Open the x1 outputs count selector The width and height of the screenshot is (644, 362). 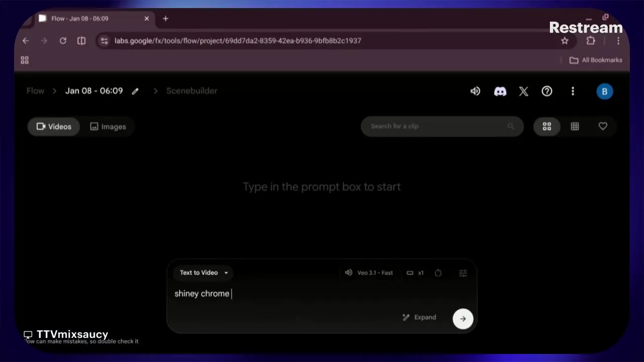[415, 273]
